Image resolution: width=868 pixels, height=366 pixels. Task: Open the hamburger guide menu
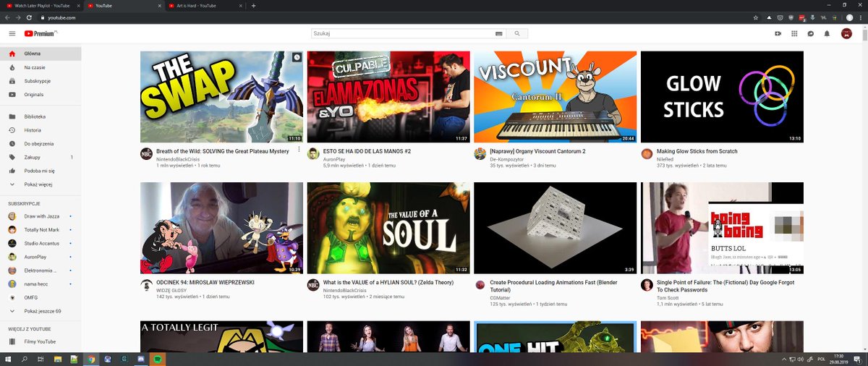pos(12,33)
